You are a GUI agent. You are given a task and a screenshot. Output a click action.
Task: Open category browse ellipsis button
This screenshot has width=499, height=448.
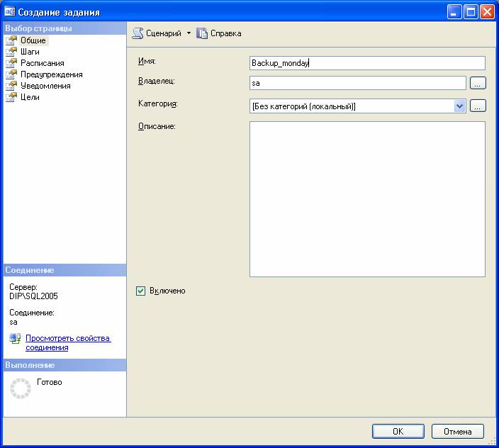pyautogui.click(x=478, y=106)
